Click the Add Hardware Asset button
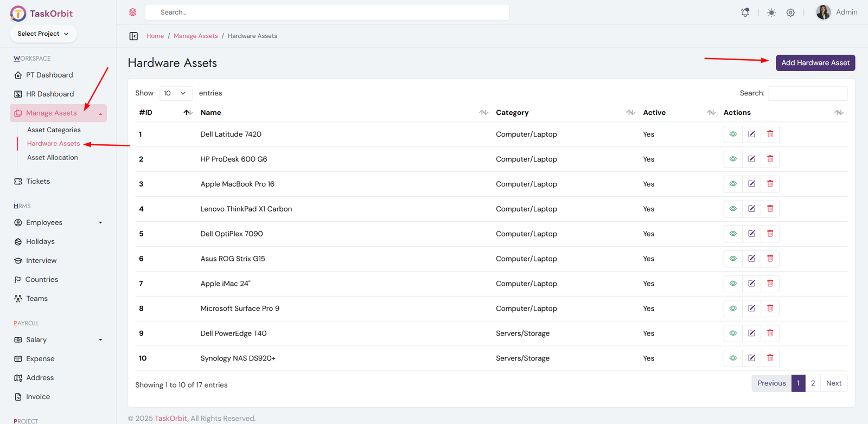Viewport: 868px width, 424px height. [815, 63]
